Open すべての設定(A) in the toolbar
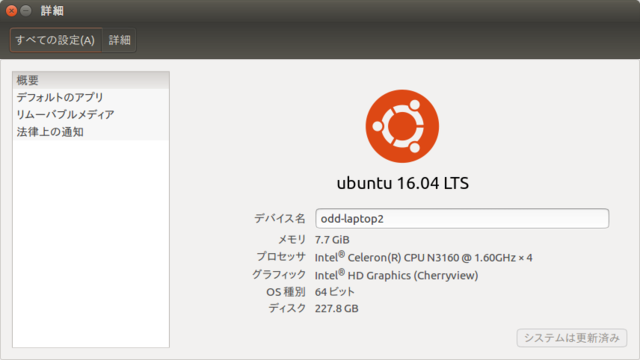Screen dimensions: 640x360 point(56,40)
